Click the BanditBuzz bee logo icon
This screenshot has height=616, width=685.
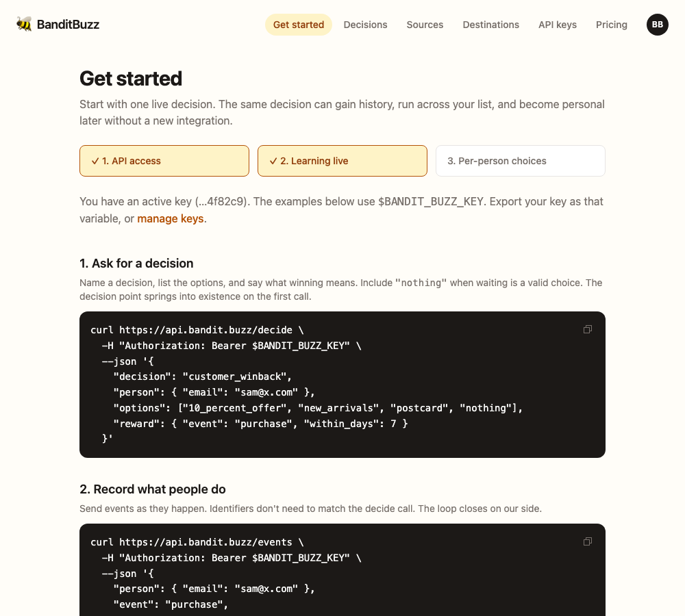click(x=24, y=25)
